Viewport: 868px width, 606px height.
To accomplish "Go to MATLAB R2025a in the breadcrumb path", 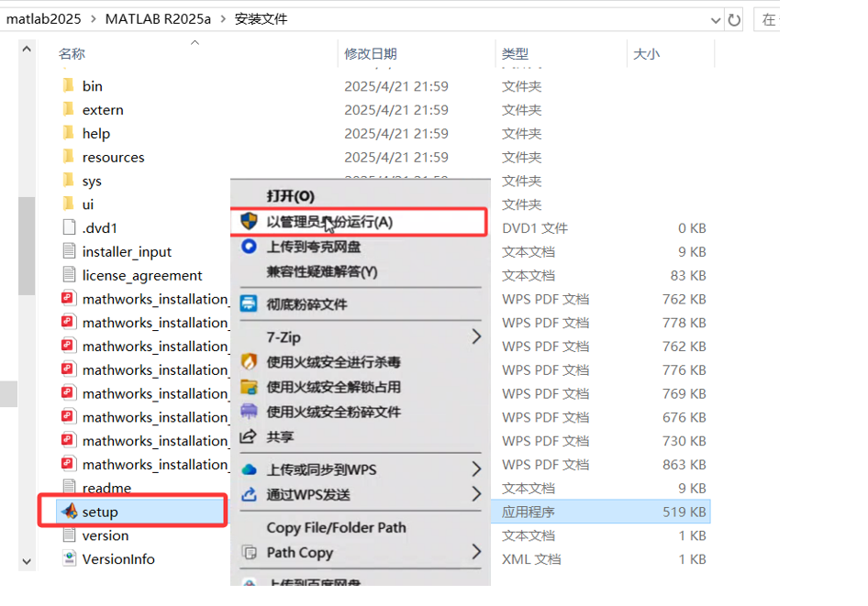I will tap(158, 19).
